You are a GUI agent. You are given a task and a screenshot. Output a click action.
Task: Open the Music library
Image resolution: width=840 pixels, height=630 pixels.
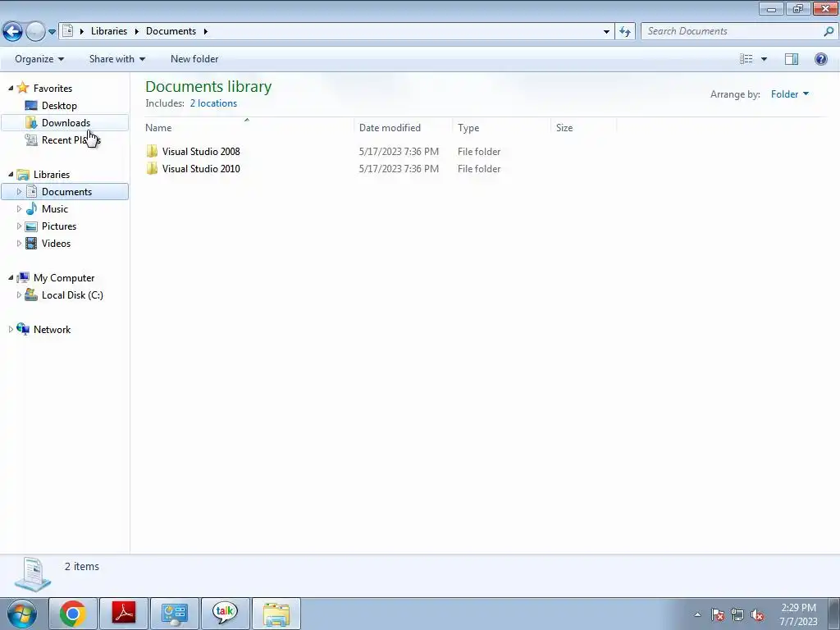(x=55, y=209)
